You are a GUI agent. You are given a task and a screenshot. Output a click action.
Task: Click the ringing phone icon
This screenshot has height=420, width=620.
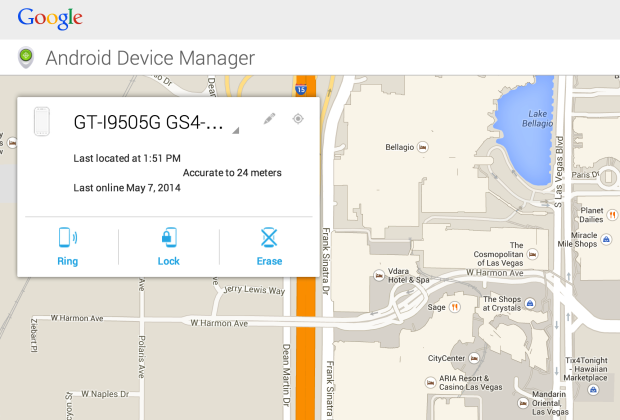pos(68,237)
